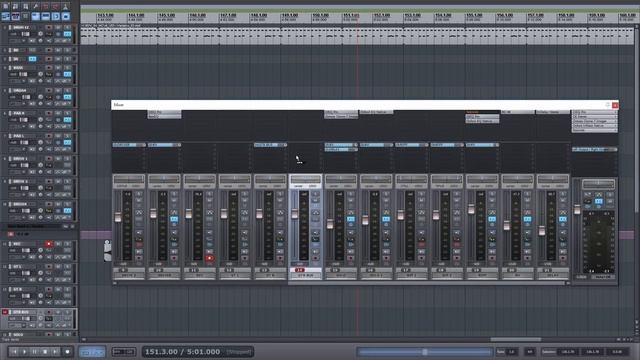Viewport: 640px width, 360px height.
Task: Click the pan control atop GT L strip
Action: (235, 179)
